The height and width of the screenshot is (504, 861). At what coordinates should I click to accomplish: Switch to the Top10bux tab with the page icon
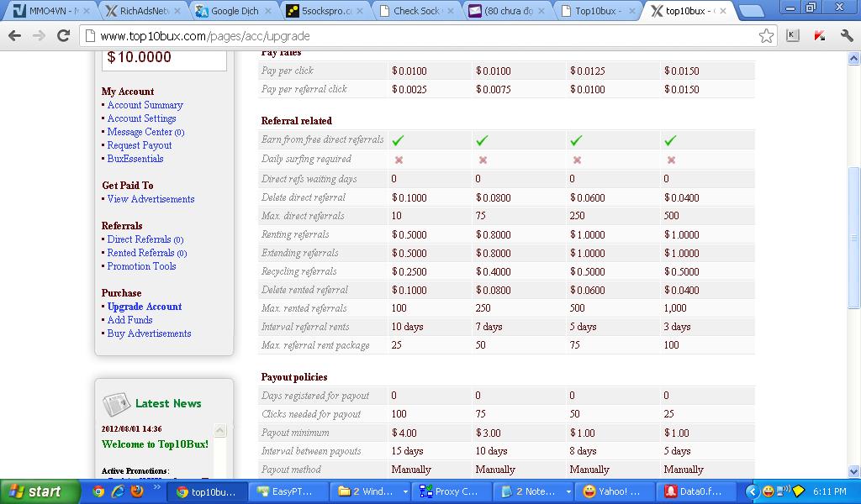tap(597, 11)
